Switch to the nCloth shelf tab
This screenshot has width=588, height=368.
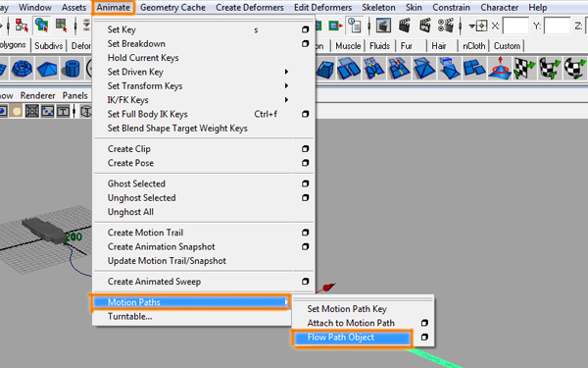[x=473, y=46]
